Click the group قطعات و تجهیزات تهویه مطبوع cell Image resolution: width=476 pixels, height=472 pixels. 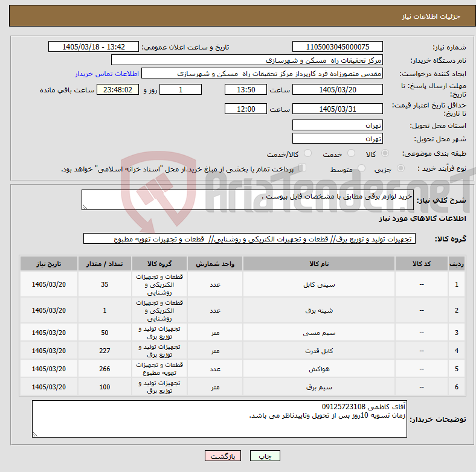pos(159,369)
